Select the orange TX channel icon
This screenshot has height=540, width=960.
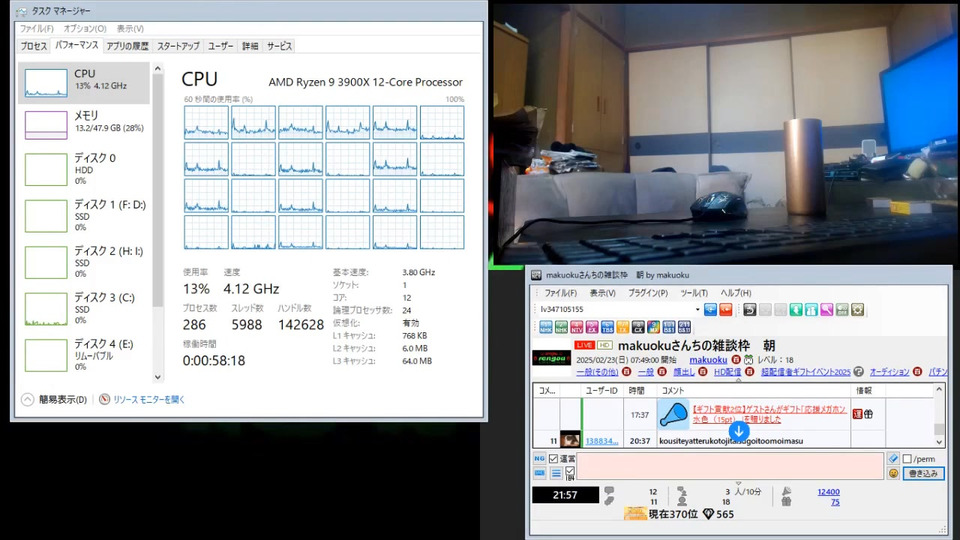(x=623, y=327)
